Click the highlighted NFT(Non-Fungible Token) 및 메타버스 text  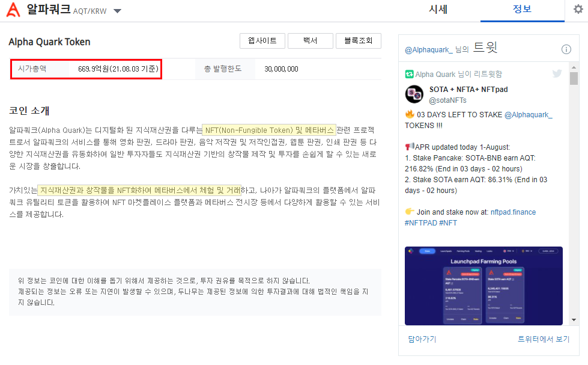click(269, 130)
